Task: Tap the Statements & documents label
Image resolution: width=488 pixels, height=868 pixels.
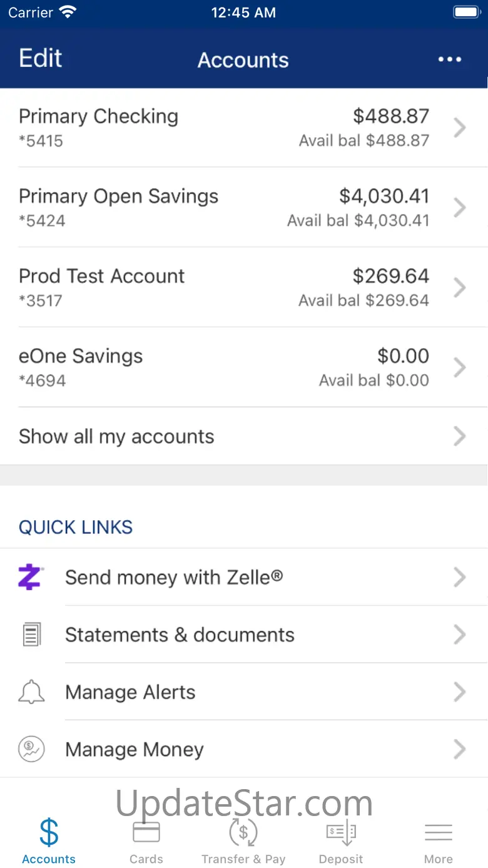Action: pos(180,635)
